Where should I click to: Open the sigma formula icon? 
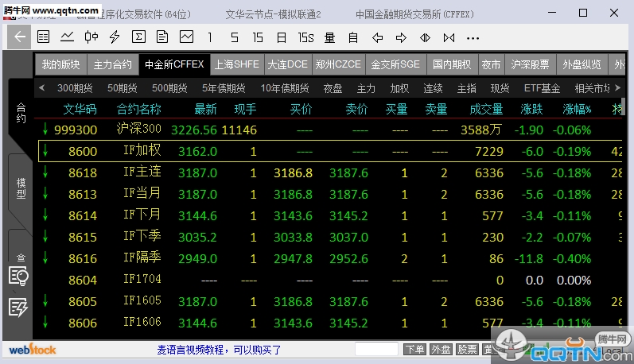click(138, 37)
